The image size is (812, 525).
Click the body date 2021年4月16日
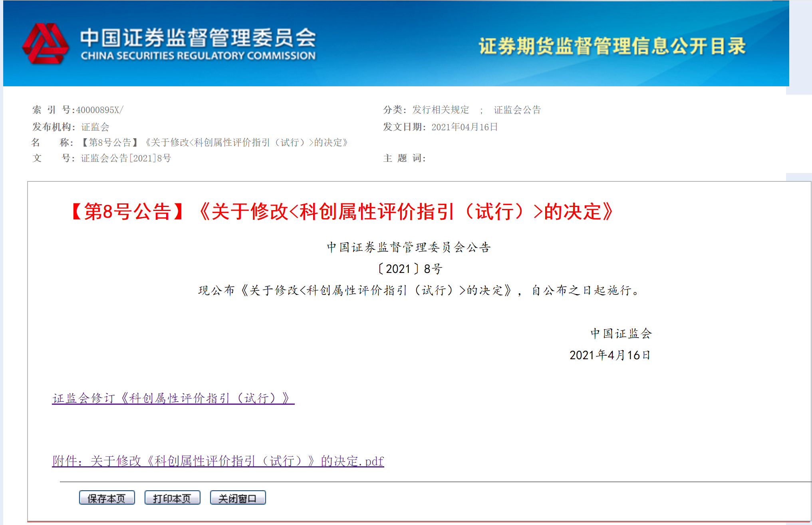pos(610,355)
